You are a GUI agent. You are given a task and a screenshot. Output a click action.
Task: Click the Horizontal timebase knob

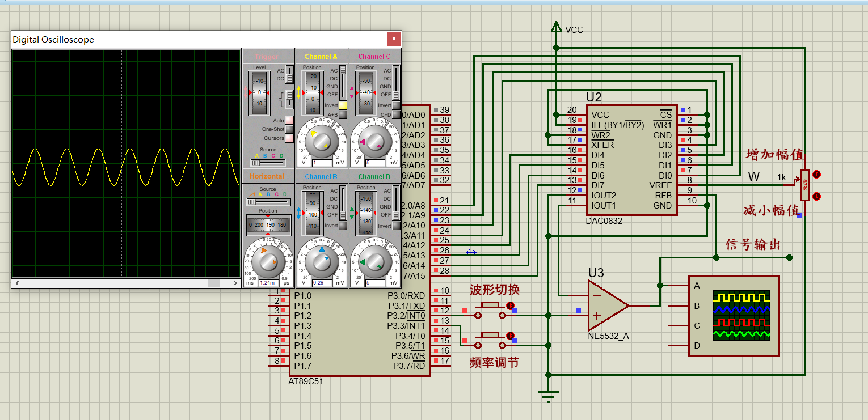pos(268,261)
